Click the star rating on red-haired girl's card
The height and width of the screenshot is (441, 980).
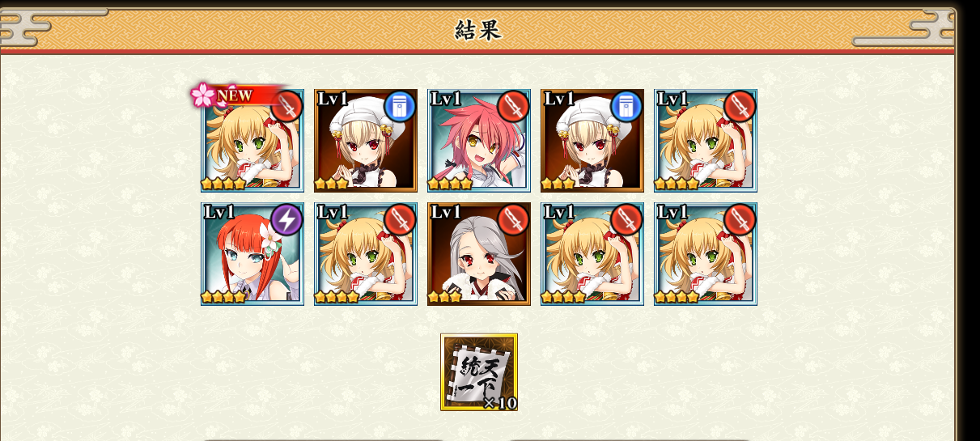[225, 297]
